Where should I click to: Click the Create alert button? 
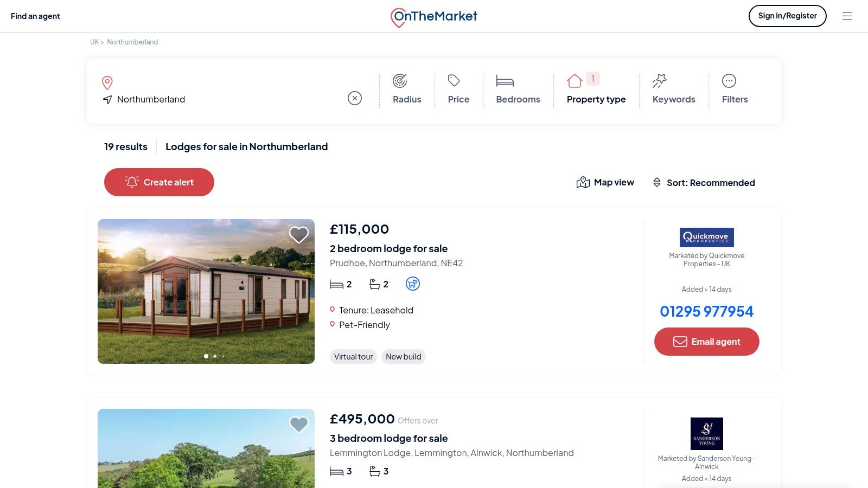(x=159, y=182)
